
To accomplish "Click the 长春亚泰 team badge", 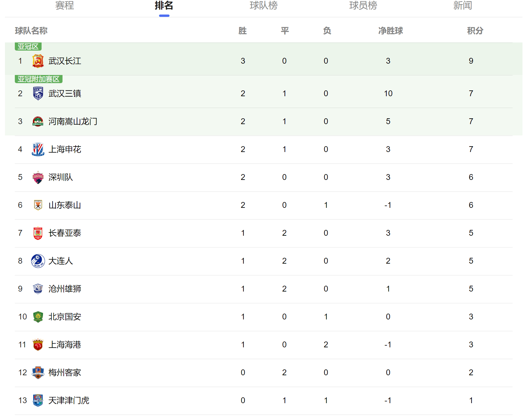I will [38, 233].
